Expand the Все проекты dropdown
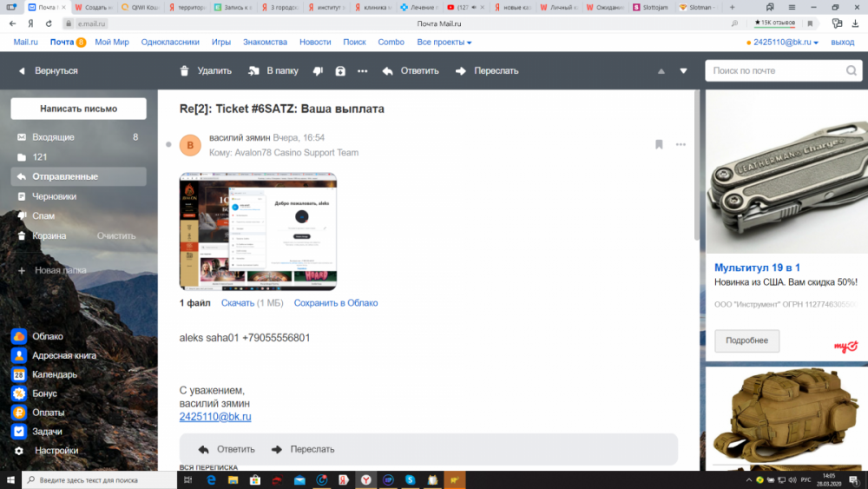This screenshot has width=868, height=489. click(x=444, y=42)
